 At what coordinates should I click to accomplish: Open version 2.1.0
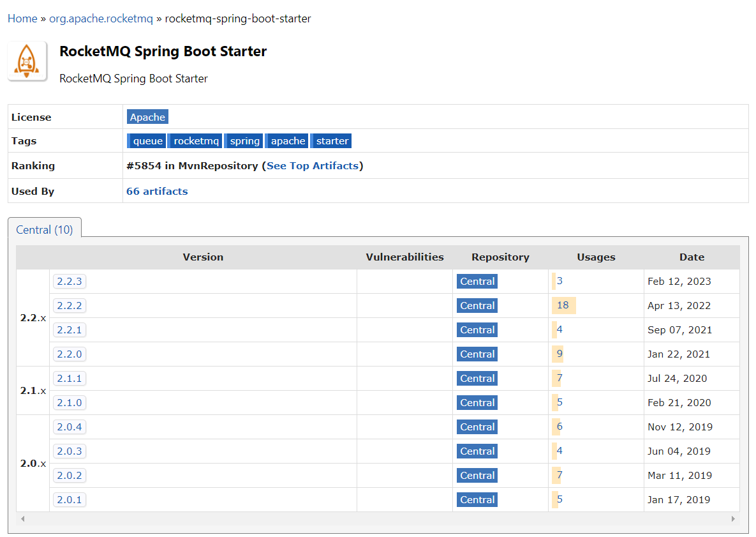tap(70, 402)
